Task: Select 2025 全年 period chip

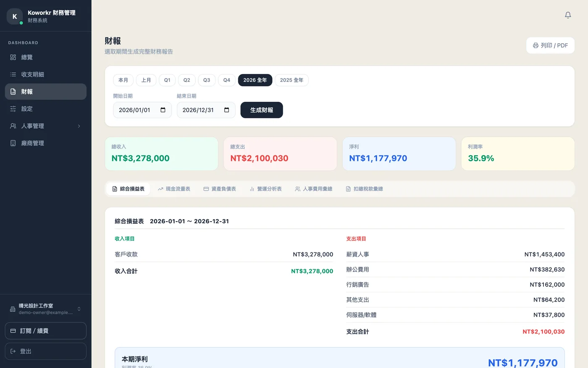Action: tap(292, 80)
